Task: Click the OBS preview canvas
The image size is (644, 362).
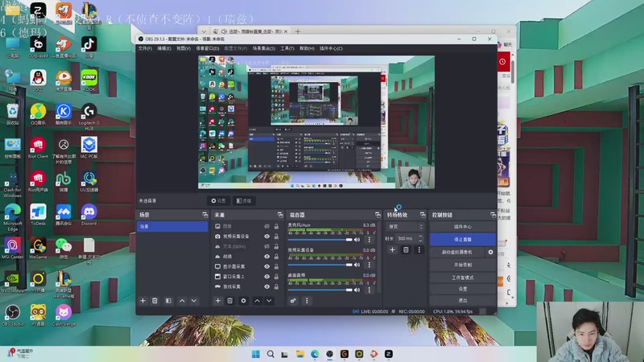Action: point(316,122)
